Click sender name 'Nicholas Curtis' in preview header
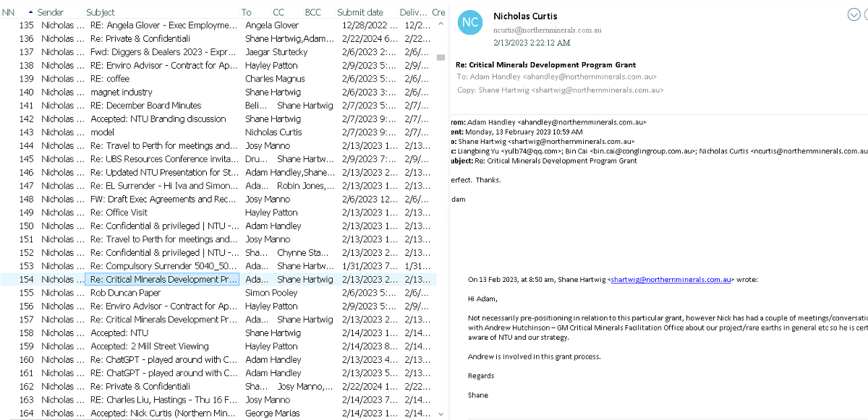This screenshot has height=420, width=868. coord(527,16)
